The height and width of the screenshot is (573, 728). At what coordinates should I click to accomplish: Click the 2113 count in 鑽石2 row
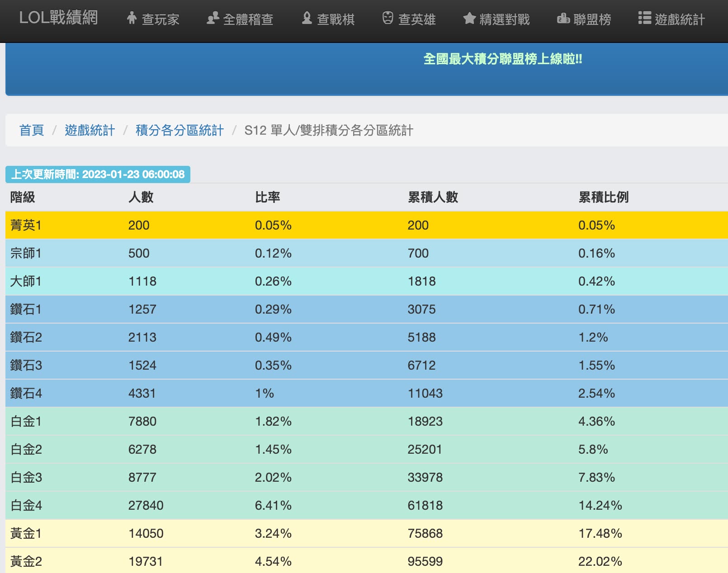click(x=142, y=337)
